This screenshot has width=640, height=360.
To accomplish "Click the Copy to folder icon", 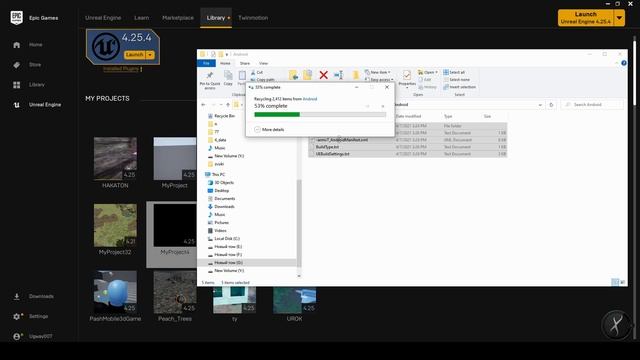I will pos(308,75).
